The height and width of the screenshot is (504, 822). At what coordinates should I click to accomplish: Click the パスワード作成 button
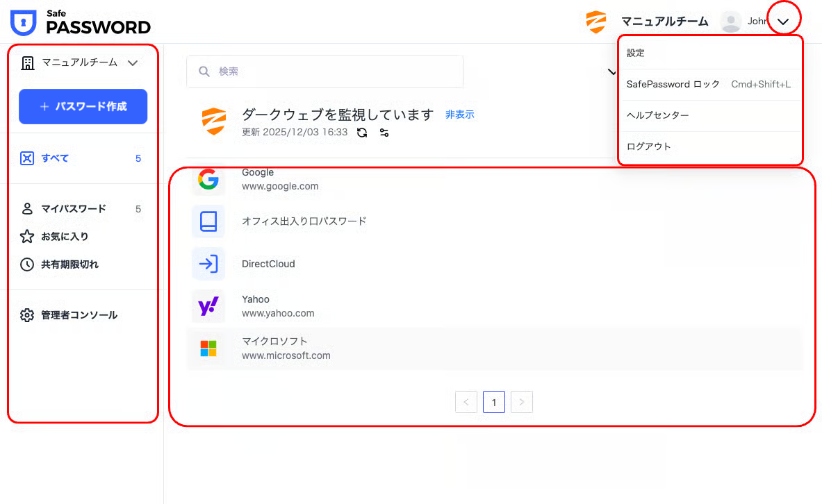click(83, 107)
